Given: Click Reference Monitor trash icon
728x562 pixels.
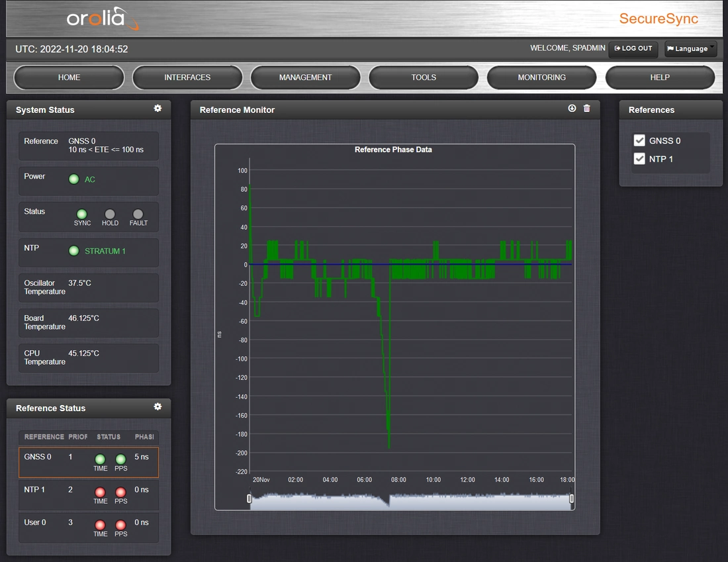Looking at the screenshot, I should 587,108.
